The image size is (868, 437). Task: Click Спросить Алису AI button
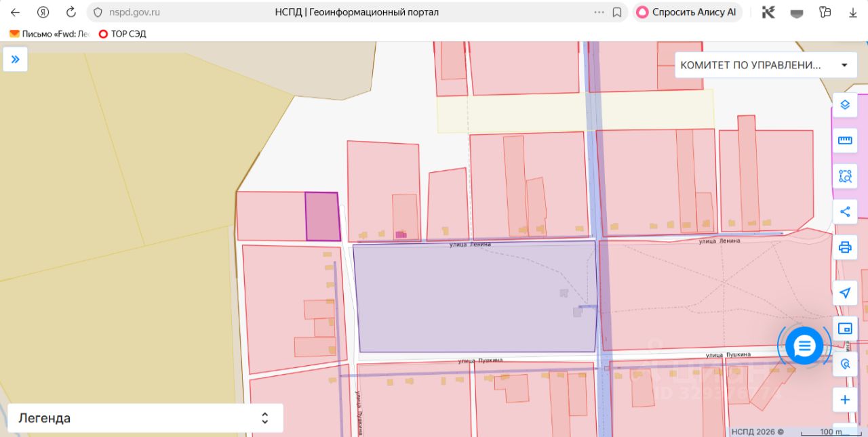click(x=687, y=12)
